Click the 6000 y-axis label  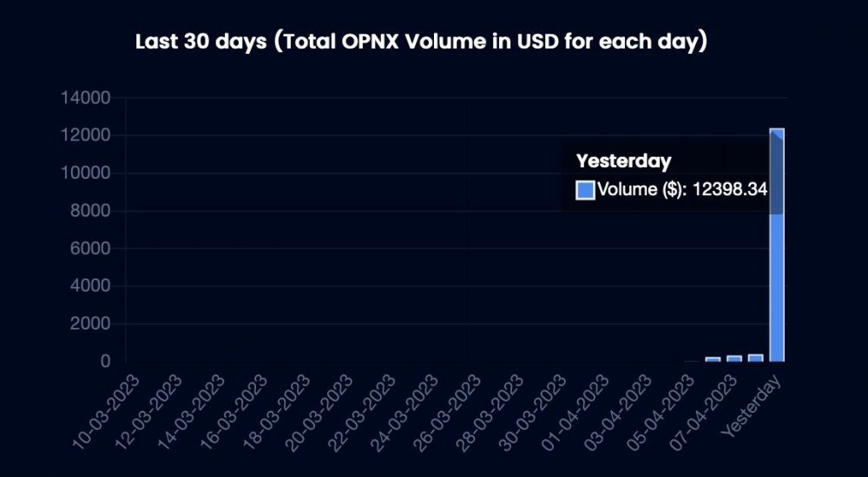90,248
